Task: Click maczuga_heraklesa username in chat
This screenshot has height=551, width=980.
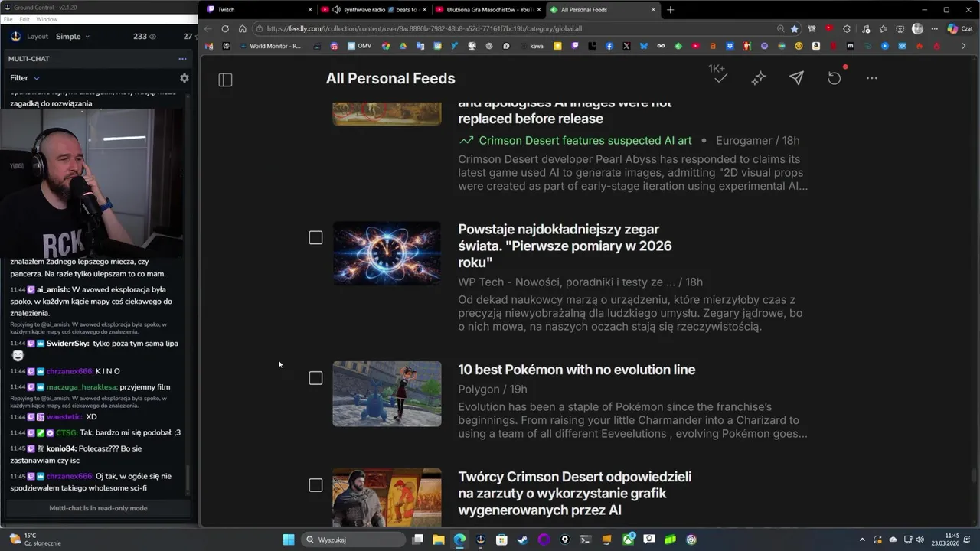Action: [x=82, y=387]
